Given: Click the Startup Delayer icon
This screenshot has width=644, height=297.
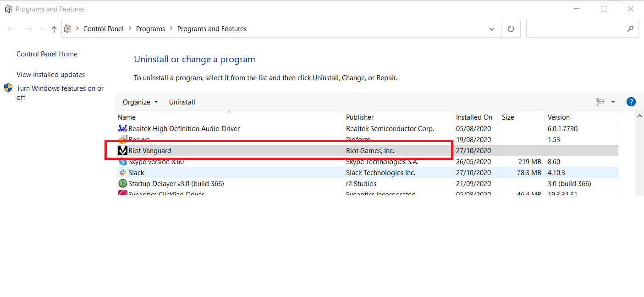Looking at the screenshot, I should click(x=122, y=183).
